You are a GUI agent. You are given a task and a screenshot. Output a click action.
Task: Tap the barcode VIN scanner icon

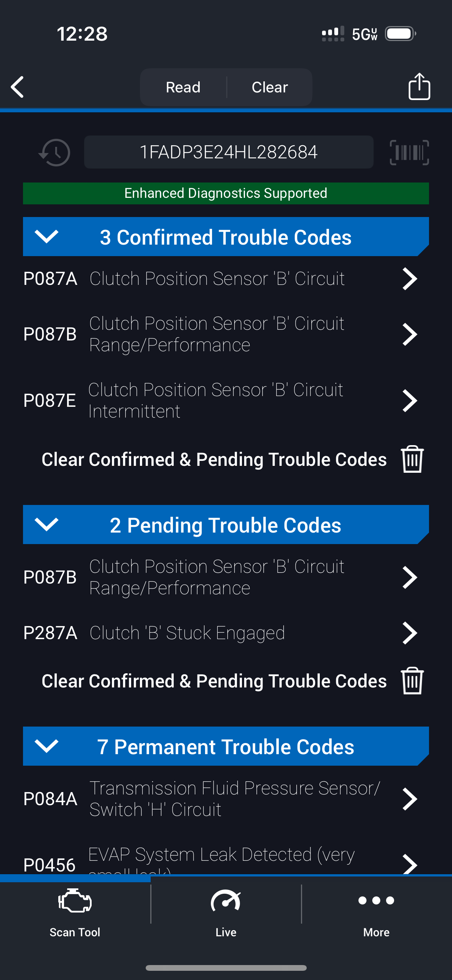point(409,153)
